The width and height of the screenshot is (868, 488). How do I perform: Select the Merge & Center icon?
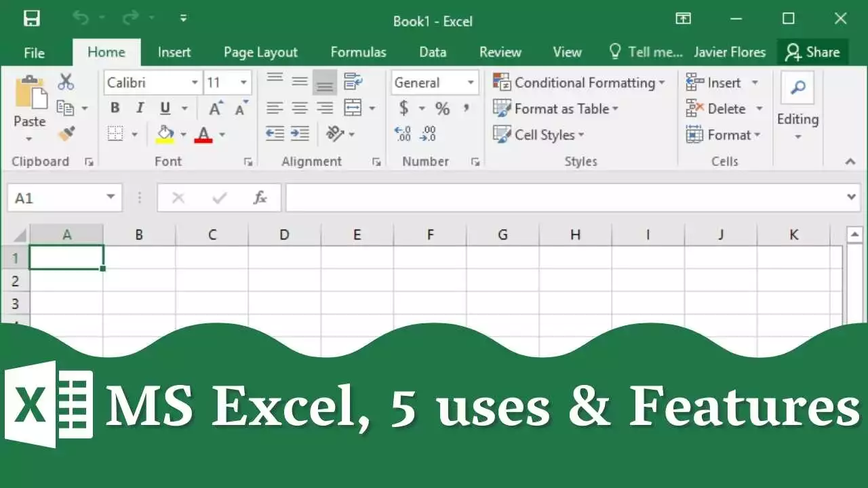click(x=354, y=107)
